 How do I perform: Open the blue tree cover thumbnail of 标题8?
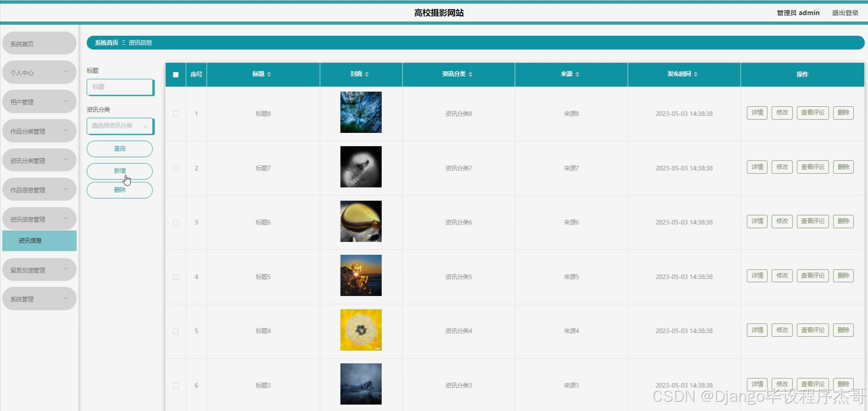pos(361,112)
